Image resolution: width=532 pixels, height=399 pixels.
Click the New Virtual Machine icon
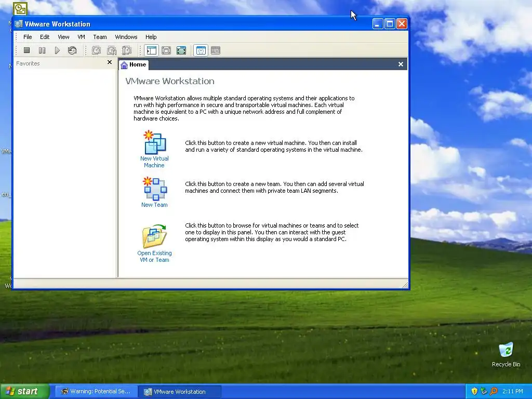pos(155,142)
